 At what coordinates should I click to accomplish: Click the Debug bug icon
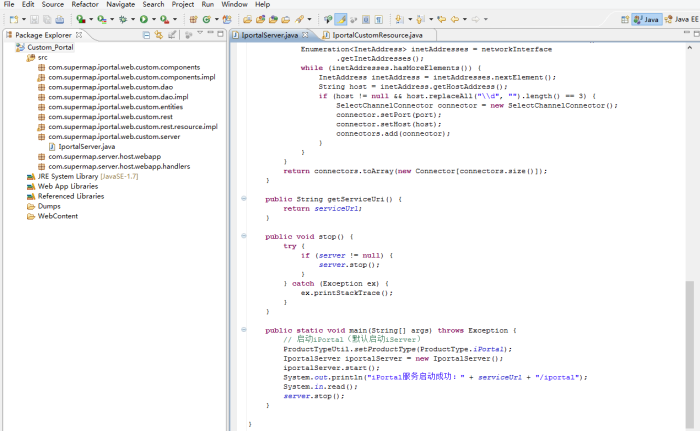pos(123,19)
